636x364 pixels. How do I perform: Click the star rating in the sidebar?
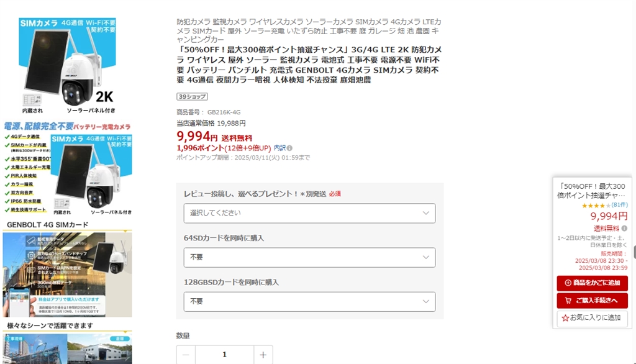tap(596, 205)
